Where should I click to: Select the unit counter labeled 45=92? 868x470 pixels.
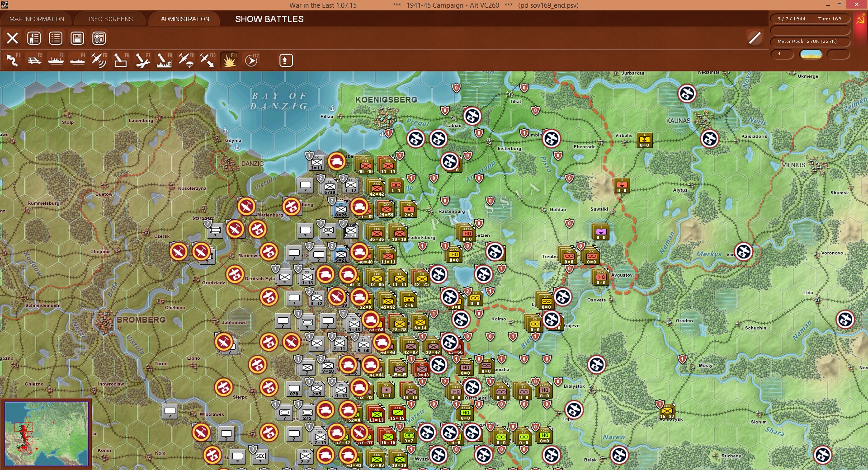coord(388,301)
